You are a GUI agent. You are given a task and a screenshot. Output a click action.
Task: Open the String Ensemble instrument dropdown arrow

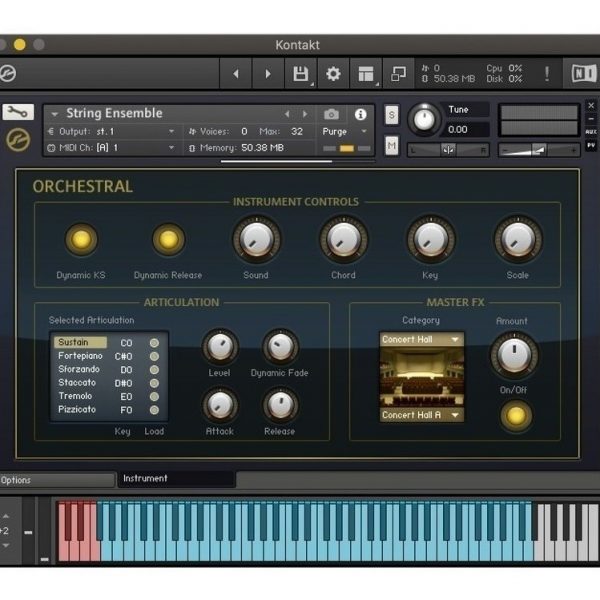click(55, 114)
